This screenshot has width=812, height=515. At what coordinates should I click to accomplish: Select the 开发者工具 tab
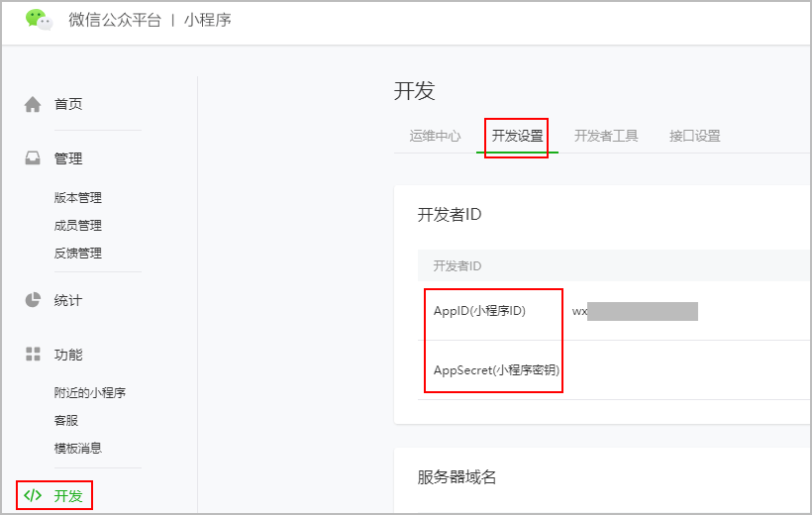point(606,137)
